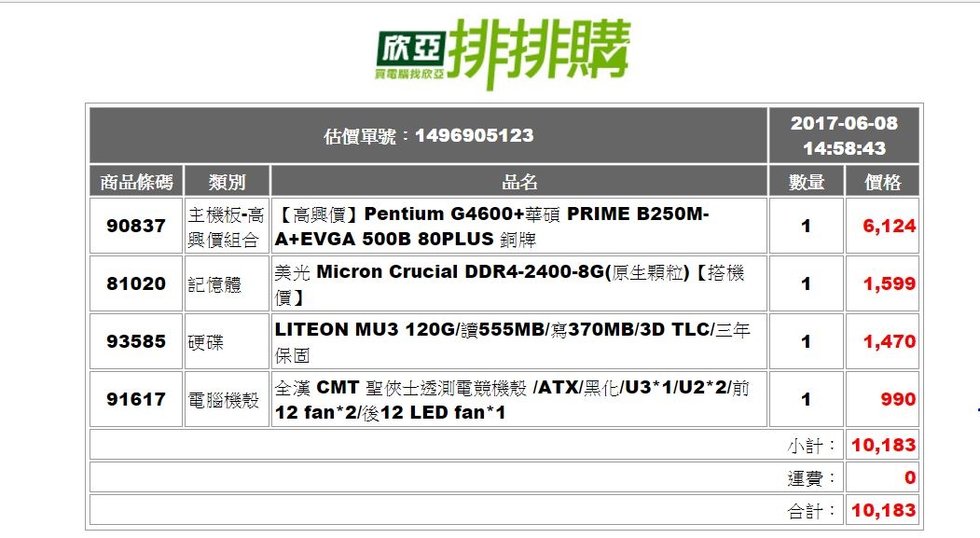Click the 價格 column header
This screenshot has width=980, height=538.
pos(882,181)
